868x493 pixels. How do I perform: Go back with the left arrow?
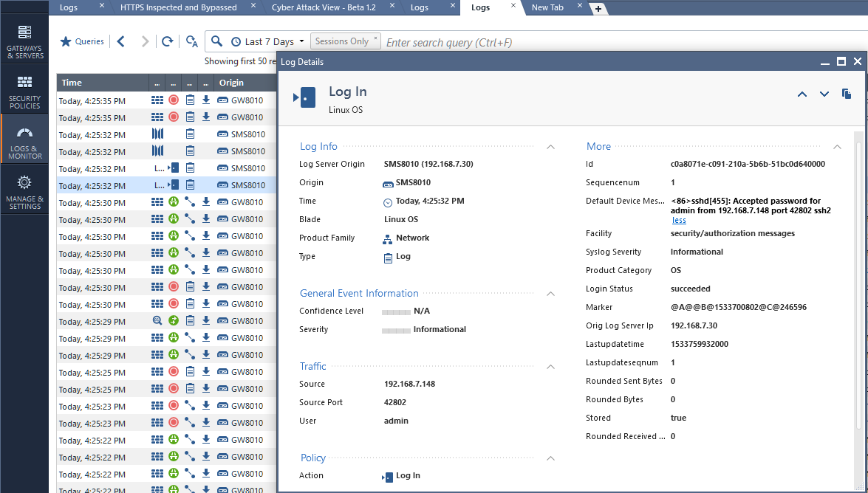click(x=121, y=41)
